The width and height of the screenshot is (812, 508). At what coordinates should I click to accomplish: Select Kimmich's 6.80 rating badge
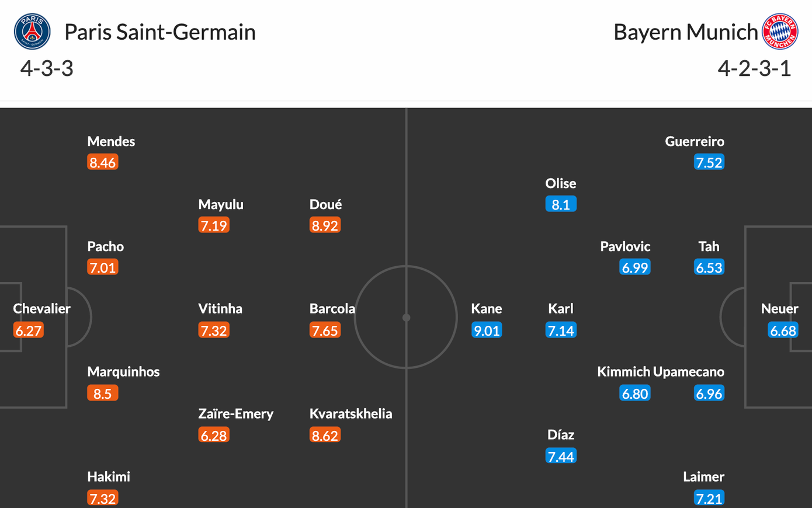635,394
